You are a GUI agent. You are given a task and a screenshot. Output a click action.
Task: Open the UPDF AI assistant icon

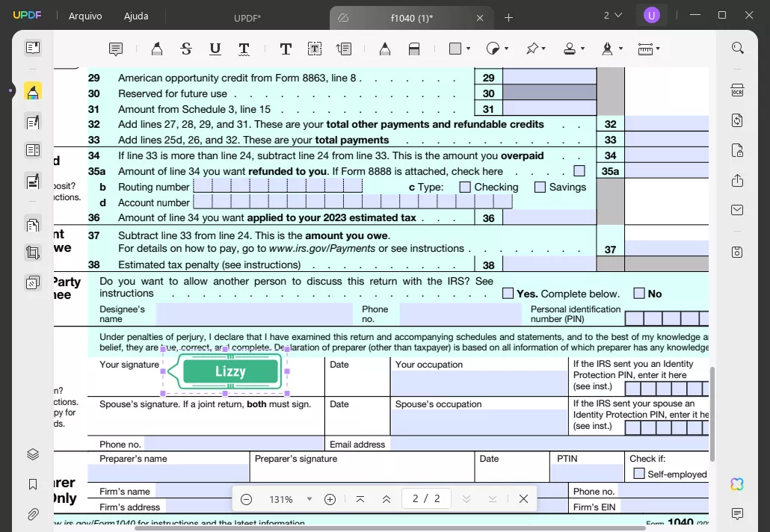click(737, 484)
